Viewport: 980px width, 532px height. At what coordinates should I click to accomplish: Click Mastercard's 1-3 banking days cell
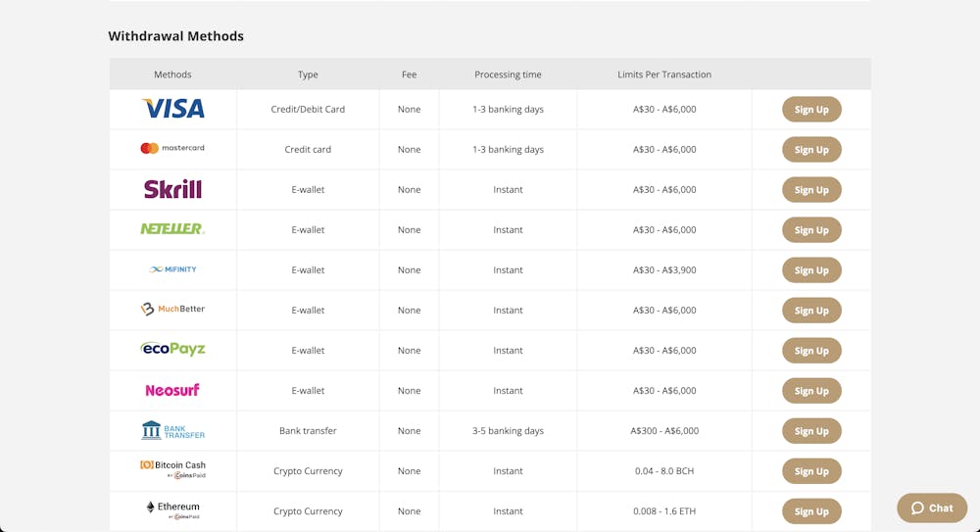pyautogui.click(x=508, y=149)
